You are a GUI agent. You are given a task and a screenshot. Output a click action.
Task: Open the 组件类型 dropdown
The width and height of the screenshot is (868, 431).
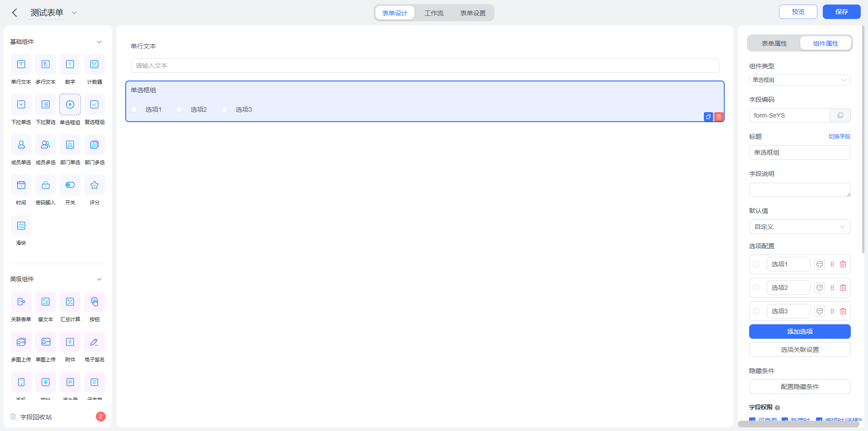pyautogui.click(x=800, y=80)
